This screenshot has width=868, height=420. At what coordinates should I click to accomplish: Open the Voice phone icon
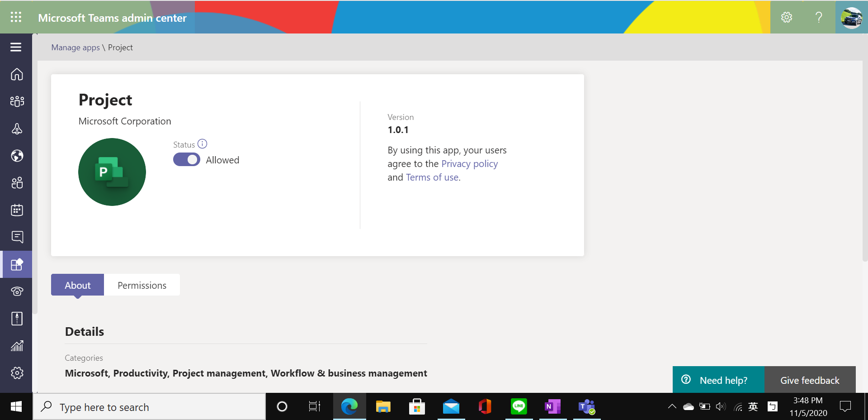[17, 291]
